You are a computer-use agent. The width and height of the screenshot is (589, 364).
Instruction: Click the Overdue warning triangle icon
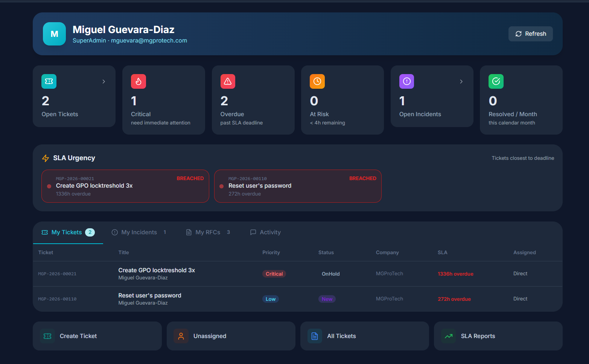228,81
